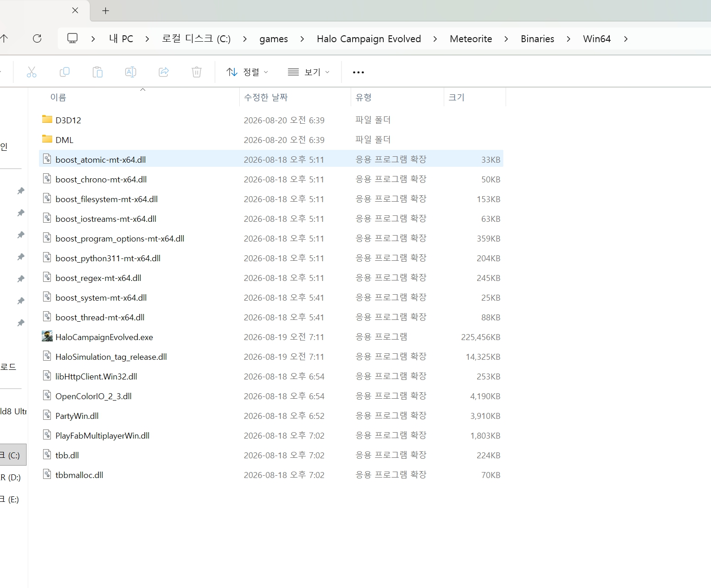The height and width of the screenshot is (588, 711).
Task: Click the Win64 breadcrumb segment
Action: click(597, 39)
